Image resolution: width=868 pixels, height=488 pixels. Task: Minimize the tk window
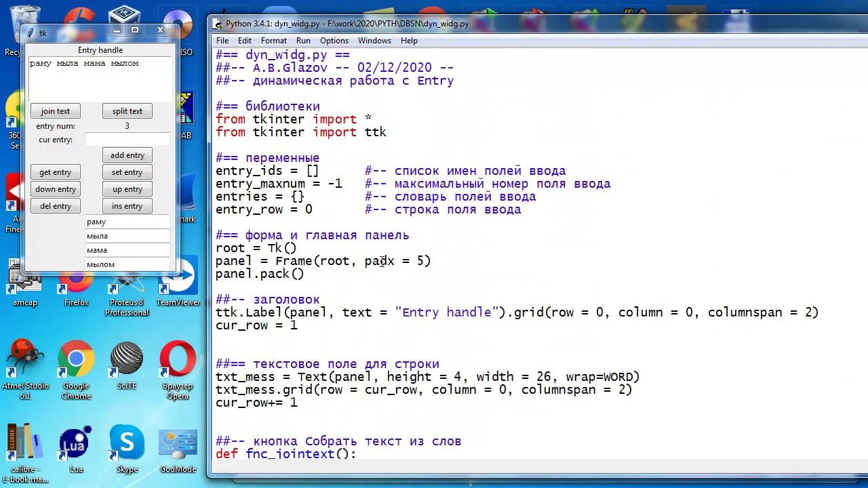coord(117,30)
